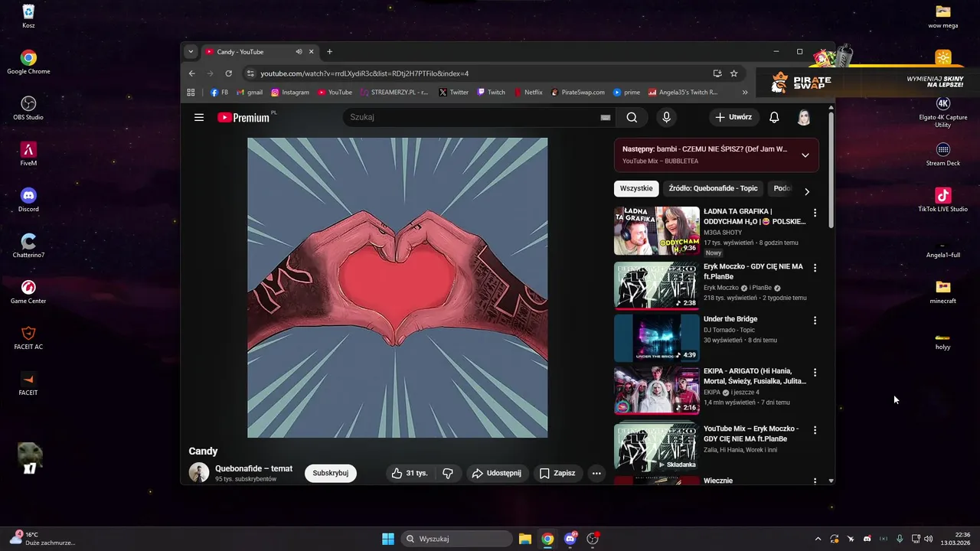Open the account avatar menu
The image size is (980, 551).
pyautogui.click(x=804, y=117)
